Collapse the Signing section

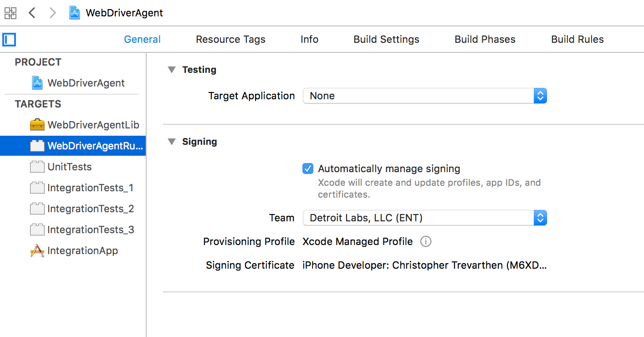(x=172, y=142)
